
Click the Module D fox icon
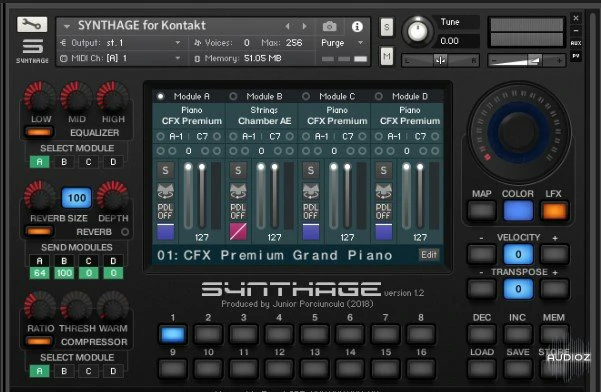(x=384, y=191)
